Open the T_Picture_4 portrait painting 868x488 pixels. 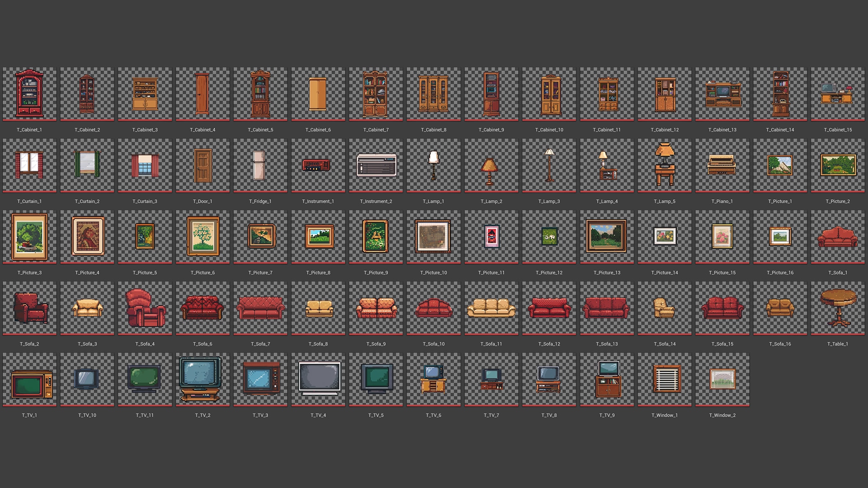click(87, 236)
